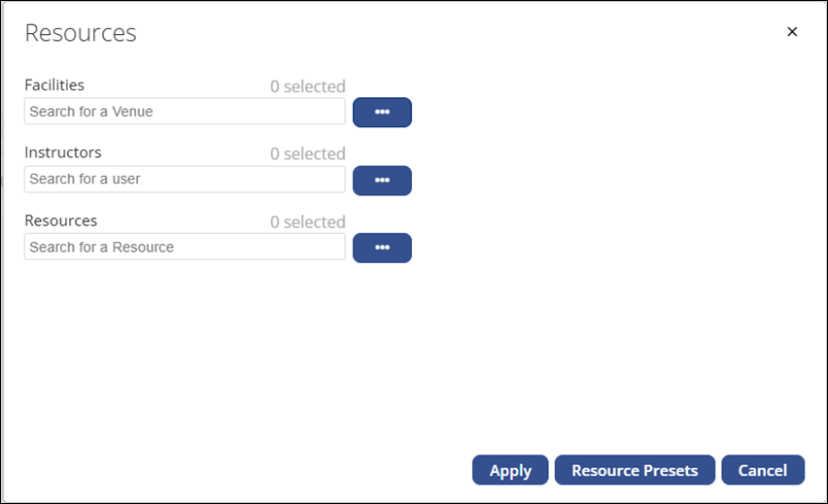Focus the Search for a Resource field
This screenshot has width=828, height=504.
(x=185, y=248)
